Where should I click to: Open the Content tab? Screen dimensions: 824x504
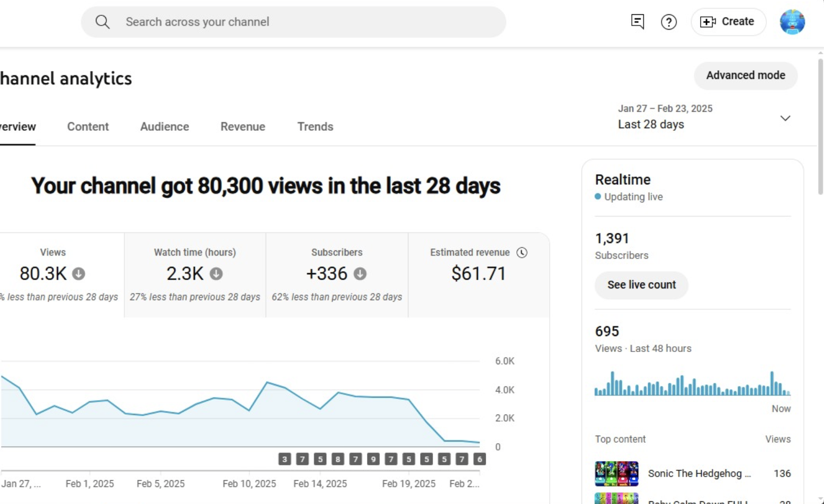click(88, 127)
